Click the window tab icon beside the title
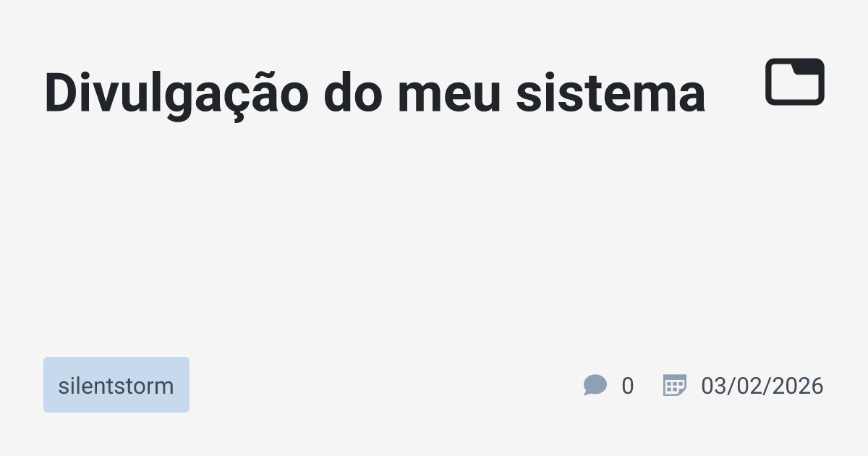 [795, 82]
